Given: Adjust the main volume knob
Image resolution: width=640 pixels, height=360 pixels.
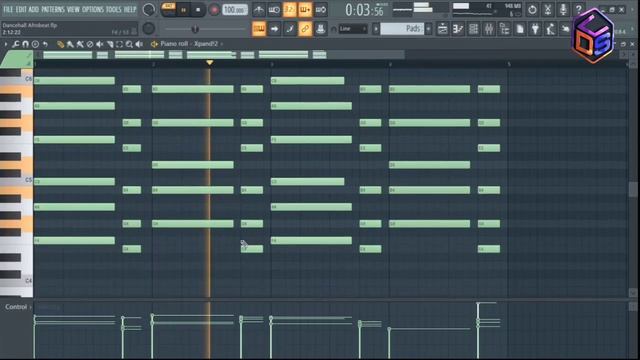Looking at the screenshot, I should (149, 9).
